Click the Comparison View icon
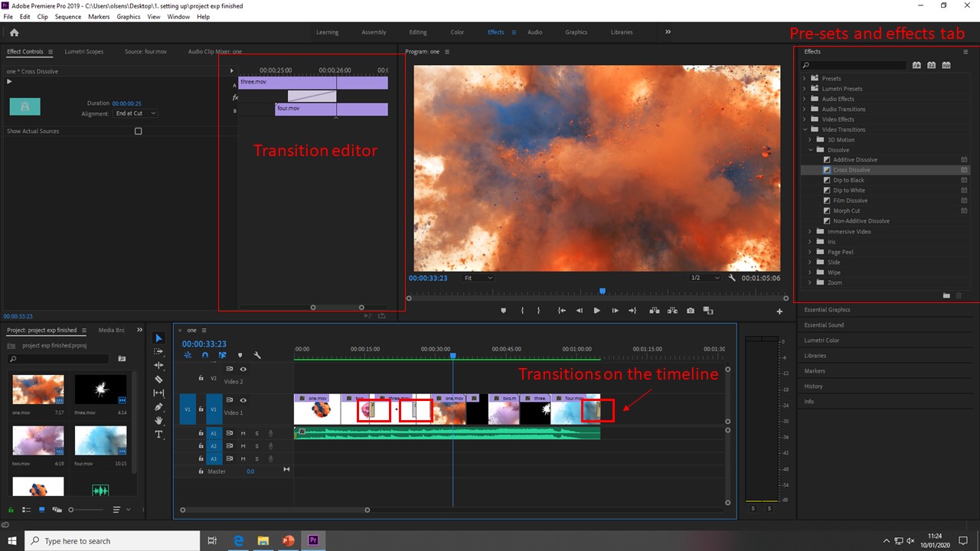980x551 pixels. click(708, 311)
